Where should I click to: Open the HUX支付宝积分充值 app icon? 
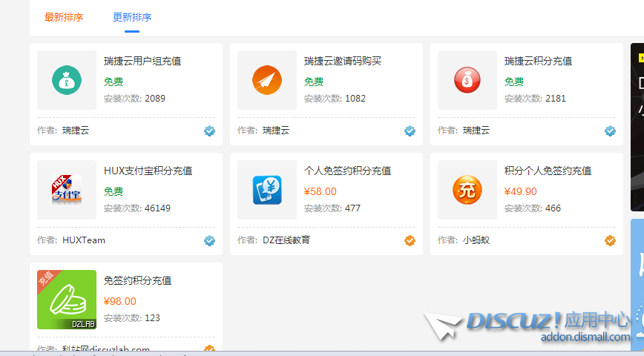[x=67, y=190]
